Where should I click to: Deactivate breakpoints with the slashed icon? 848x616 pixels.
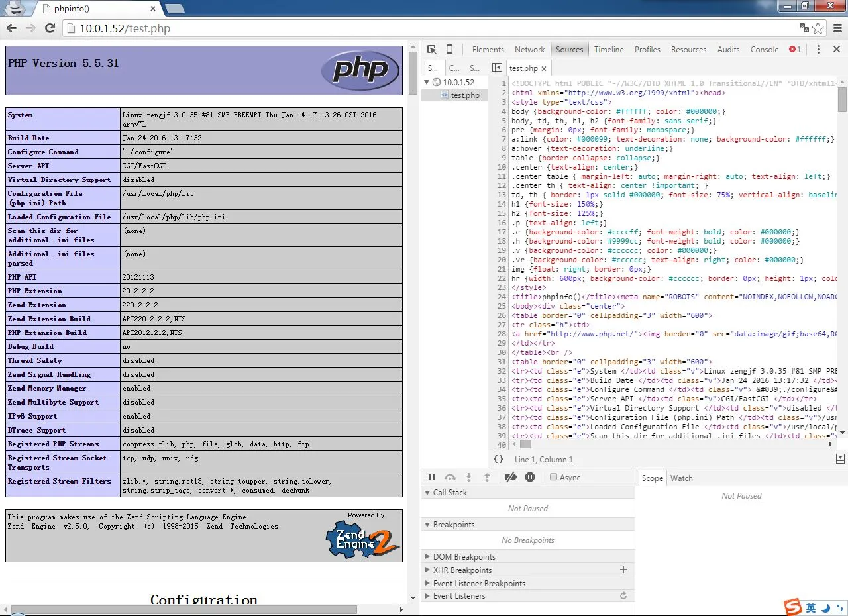(511, 477)
